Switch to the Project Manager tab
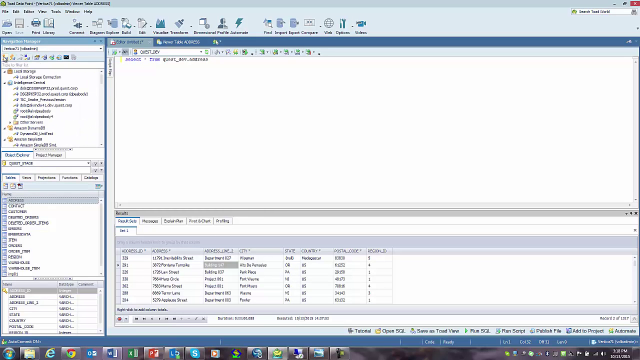This screenshot has width=640, height=360. pos(49,155)
